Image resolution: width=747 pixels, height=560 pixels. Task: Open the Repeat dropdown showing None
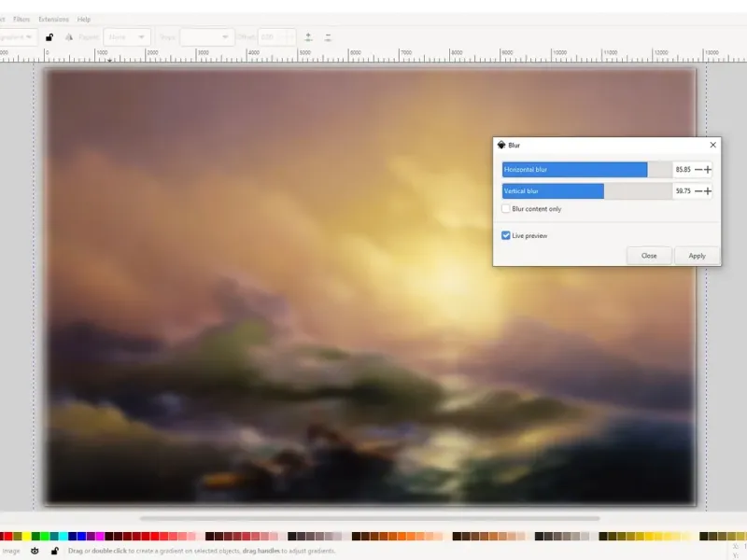pos(127,37)
